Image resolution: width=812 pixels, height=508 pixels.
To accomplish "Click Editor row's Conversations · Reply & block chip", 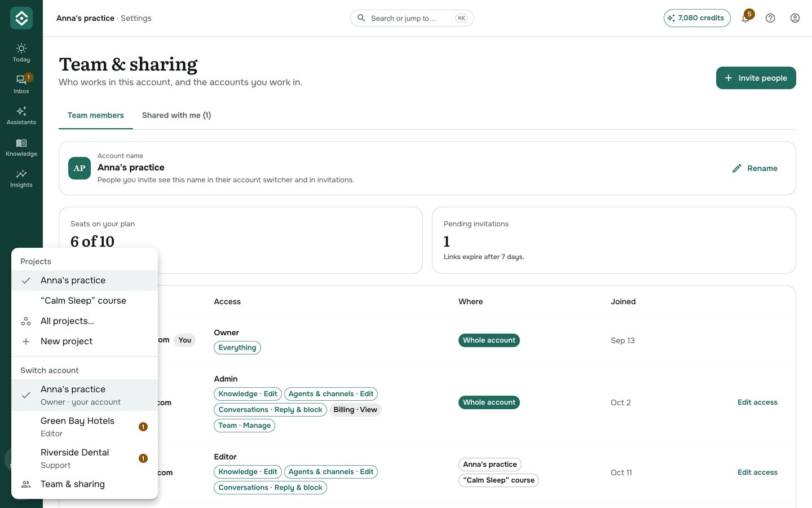I will click(x=270, y=488).
